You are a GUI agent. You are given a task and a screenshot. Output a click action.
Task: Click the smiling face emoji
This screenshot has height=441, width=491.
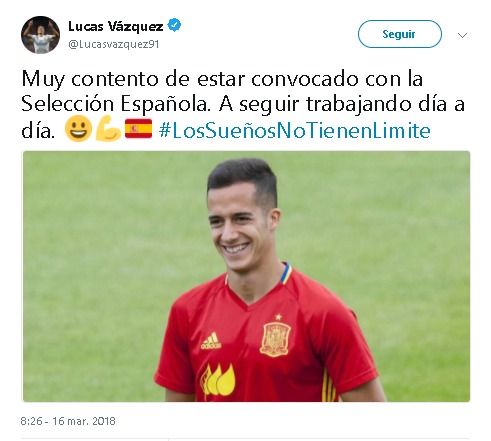(78, 129)
